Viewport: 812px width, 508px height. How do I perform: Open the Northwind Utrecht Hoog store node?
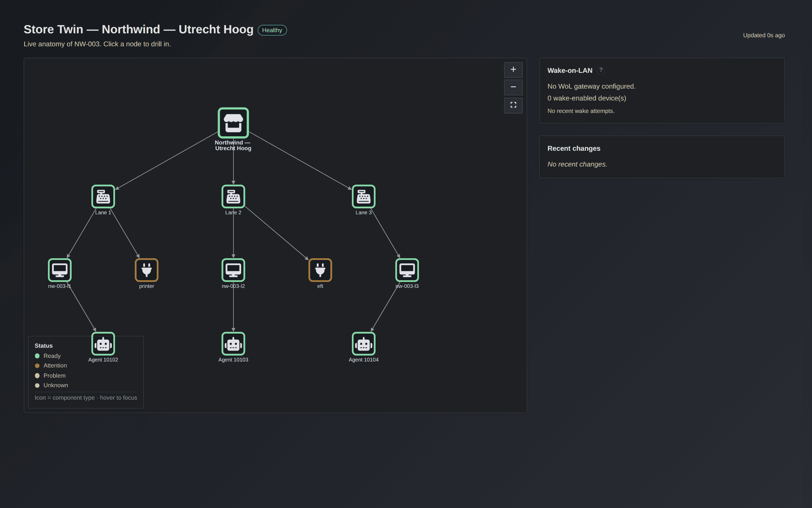(233, 123)
